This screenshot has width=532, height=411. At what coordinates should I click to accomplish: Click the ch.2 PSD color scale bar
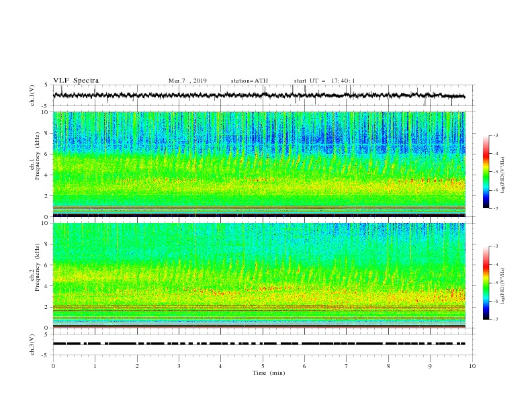pos(486,283)
